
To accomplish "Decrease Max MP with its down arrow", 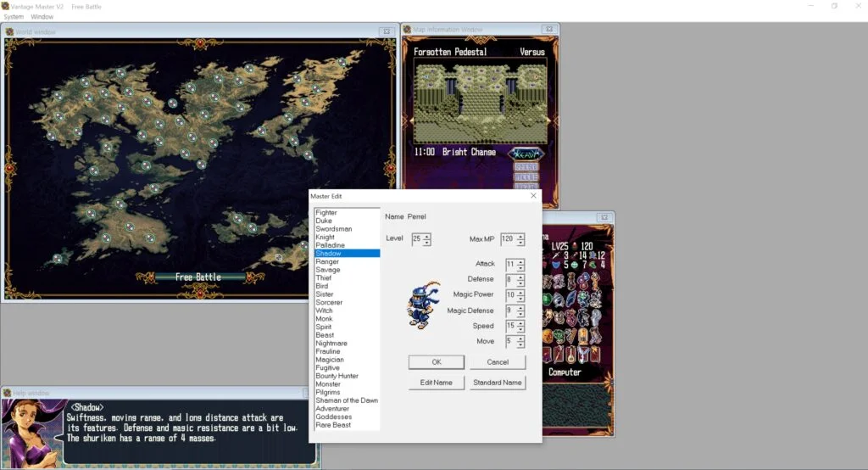I will [x=520, y=243].
